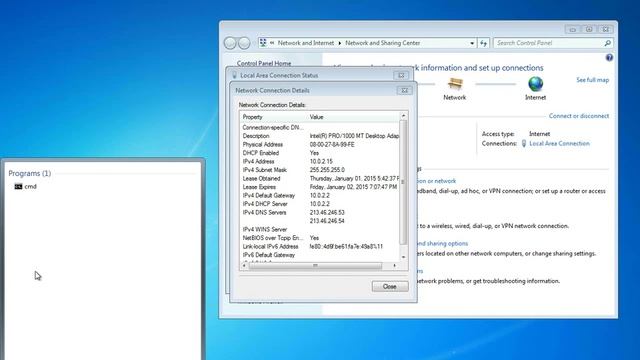This screenshot has width=640, height=360.
Task: Open the See full map link
Action: coord(592,80)
